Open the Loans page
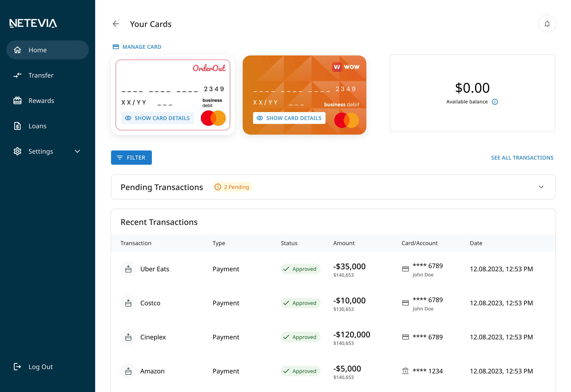This screenshot has height=392, width=571. [x=37, y=126]
